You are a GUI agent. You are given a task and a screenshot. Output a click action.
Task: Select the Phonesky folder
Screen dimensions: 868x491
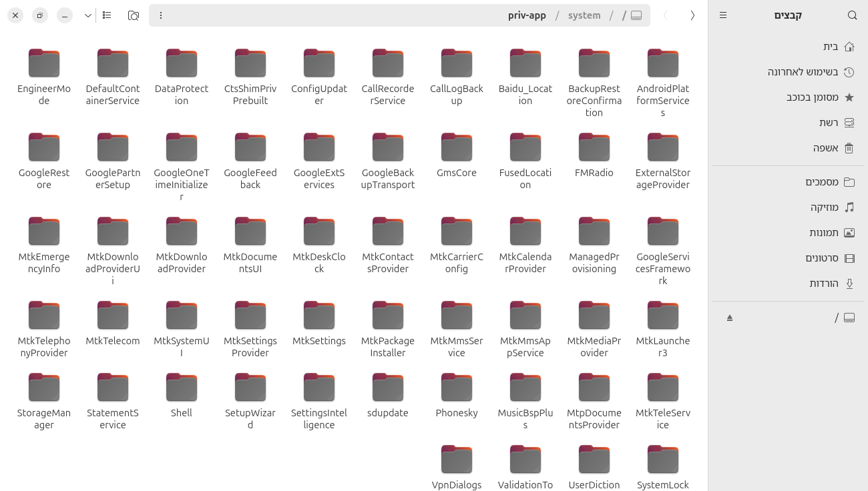[x=457, y=396]
